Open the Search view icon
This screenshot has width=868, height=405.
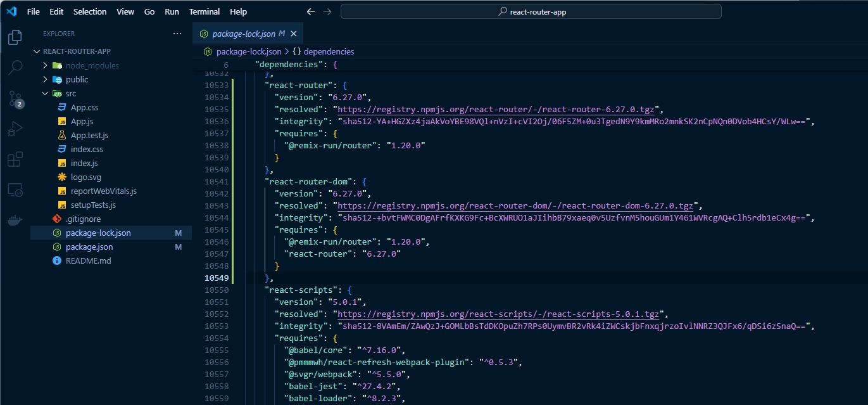pos(15,67)
